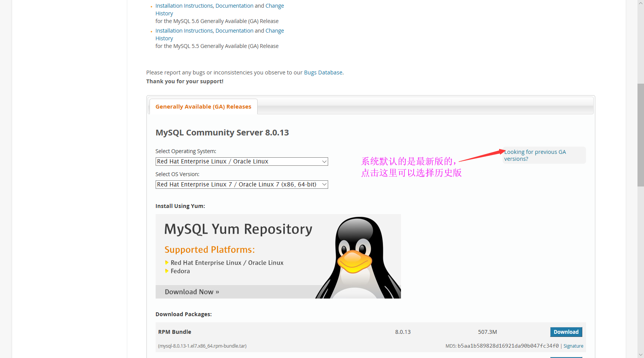Click Download Now in Yum Repository banner
Viewport: 644px width, 358px height.
[192, 292]
